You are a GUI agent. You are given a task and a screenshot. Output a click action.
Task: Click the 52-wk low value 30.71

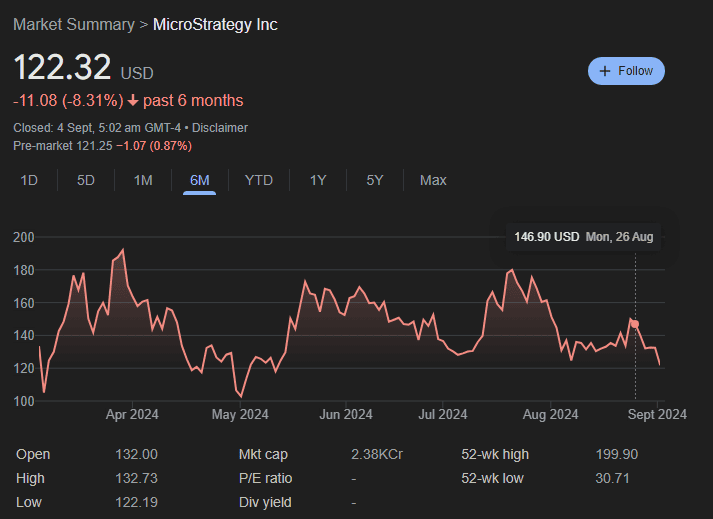(x=613, y=479)
